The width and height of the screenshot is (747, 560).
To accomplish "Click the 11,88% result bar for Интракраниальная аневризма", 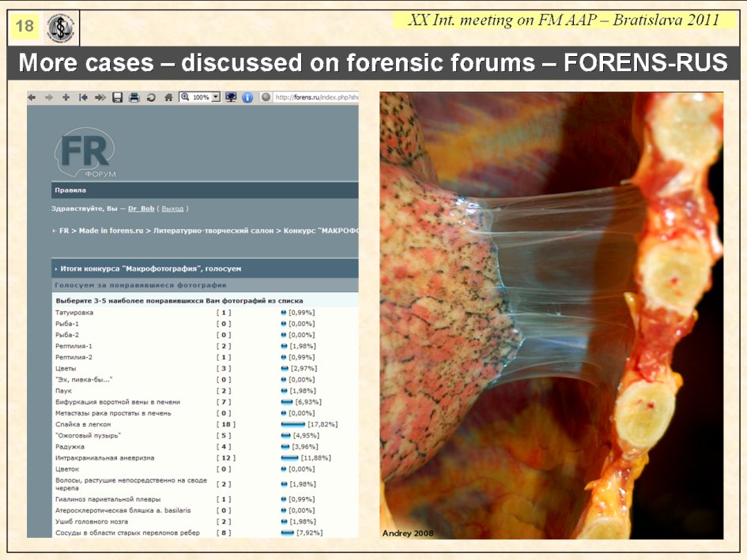I will (289, 458).
